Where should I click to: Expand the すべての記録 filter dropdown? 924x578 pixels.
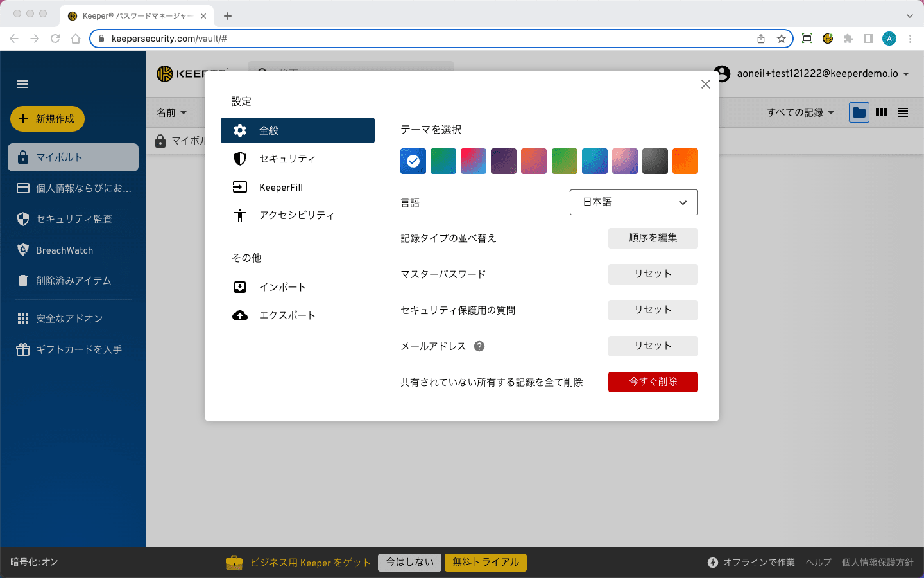pos(800,112)
